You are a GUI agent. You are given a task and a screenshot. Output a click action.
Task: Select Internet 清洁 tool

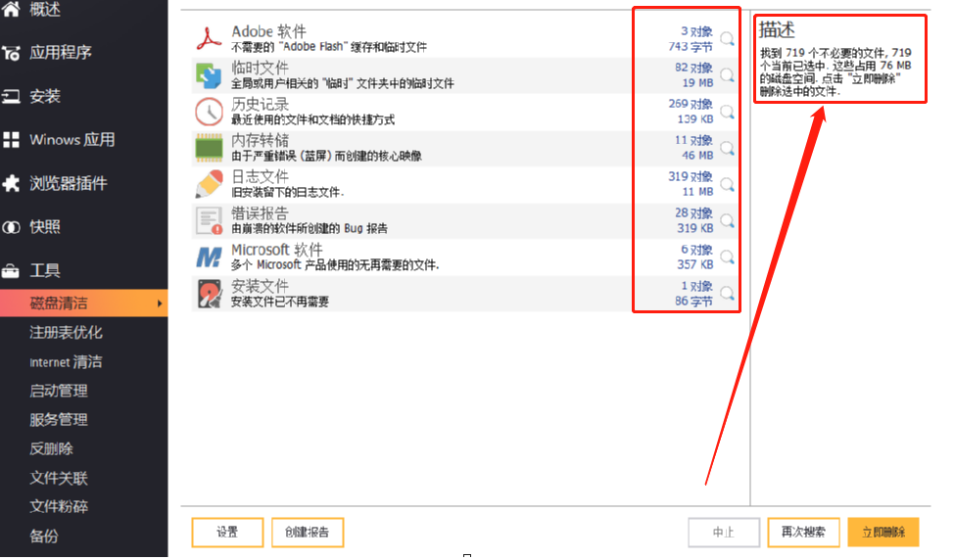tap(66, 362)
